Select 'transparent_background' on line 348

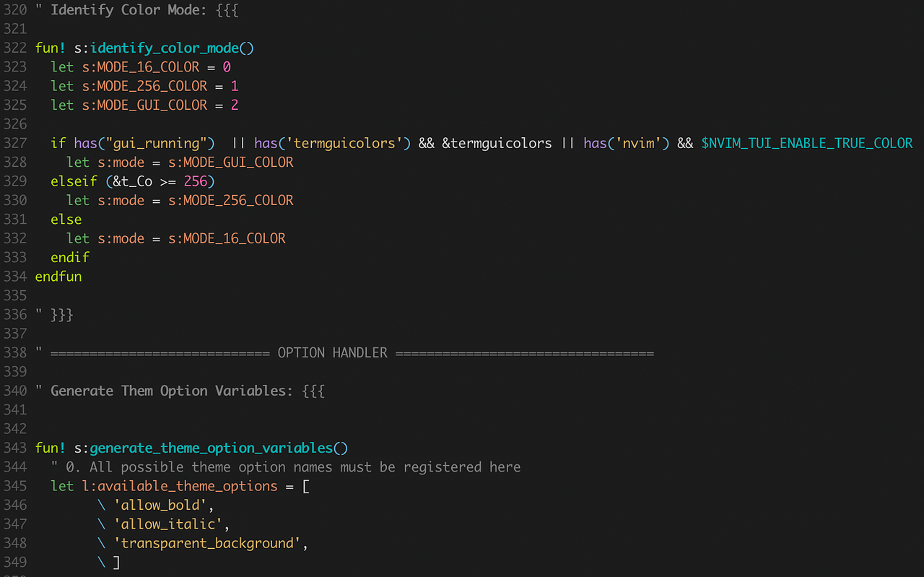tap(208, 542)
